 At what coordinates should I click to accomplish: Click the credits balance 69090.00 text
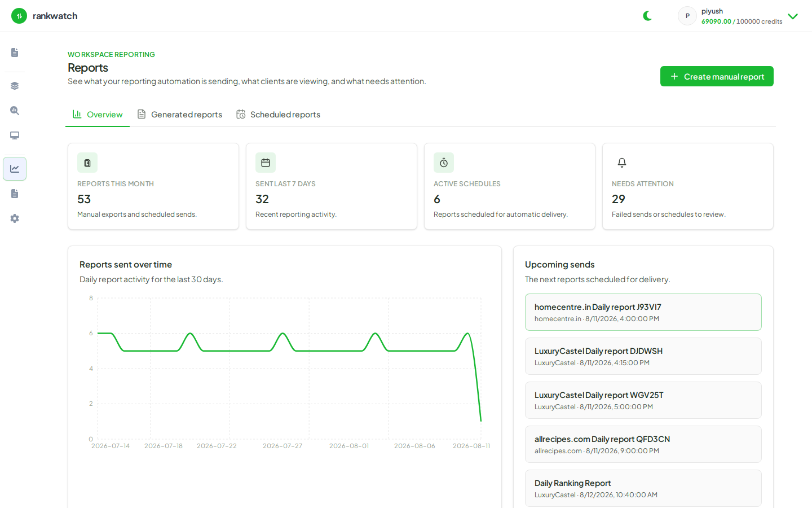tap(716, 21)
